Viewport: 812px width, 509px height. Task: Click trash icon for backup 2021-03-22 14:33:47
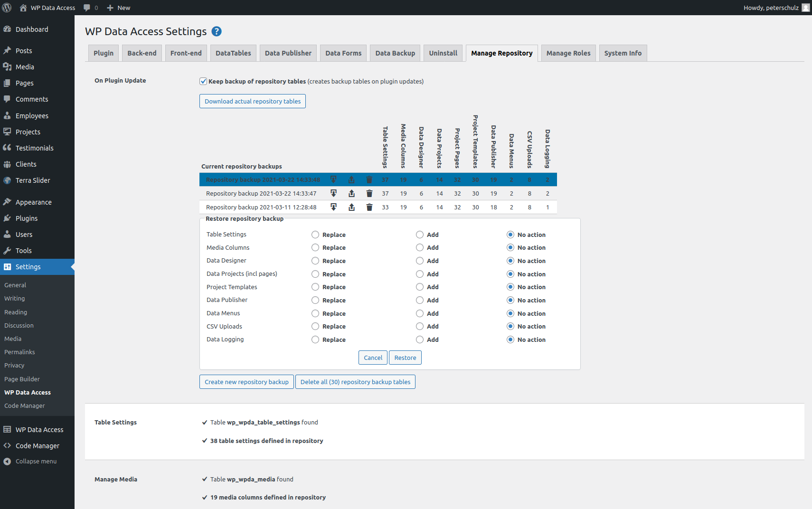pos(369,193)
